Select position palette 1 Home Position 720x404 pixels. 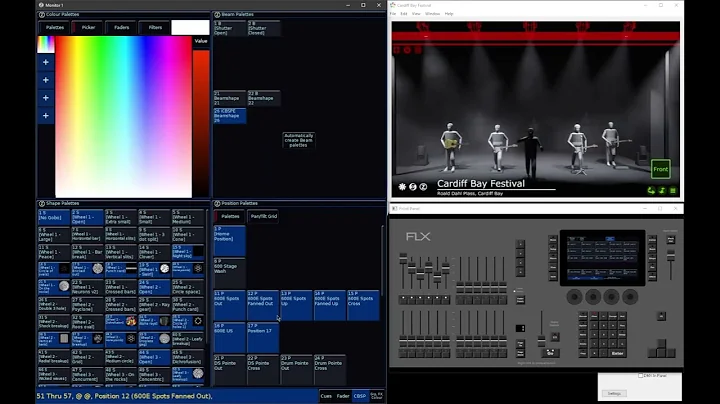click(x=230, y=241)
